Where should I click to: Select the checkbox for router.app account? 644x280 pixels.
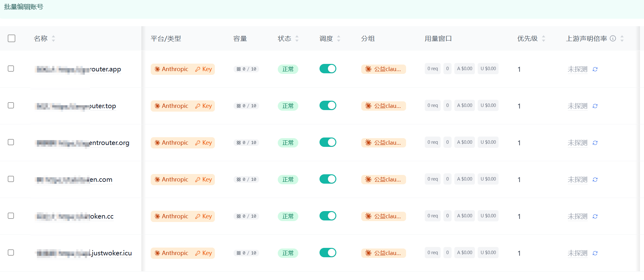(x=11, y=69)
